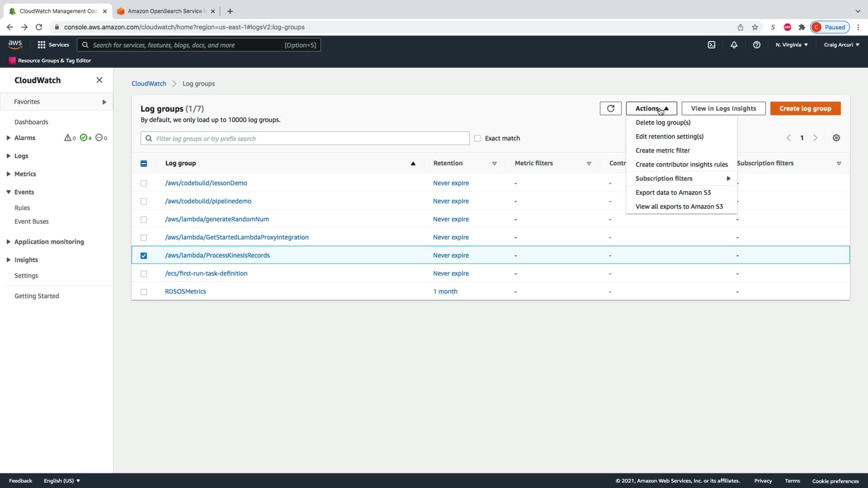Select the RDSOSMetrics log group checkbox

pyautogui.click(x=144, y=292)
